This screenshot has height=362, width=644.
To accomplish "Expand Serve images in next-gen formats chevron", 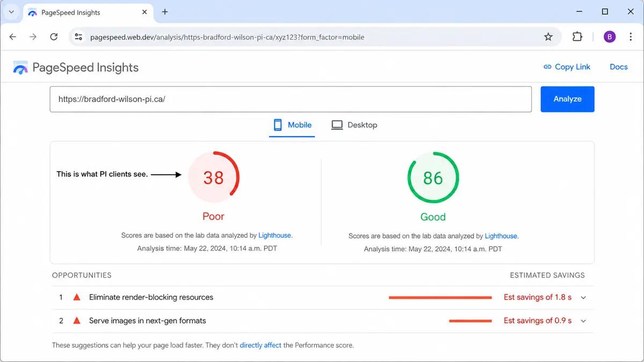I will [584, 321].
